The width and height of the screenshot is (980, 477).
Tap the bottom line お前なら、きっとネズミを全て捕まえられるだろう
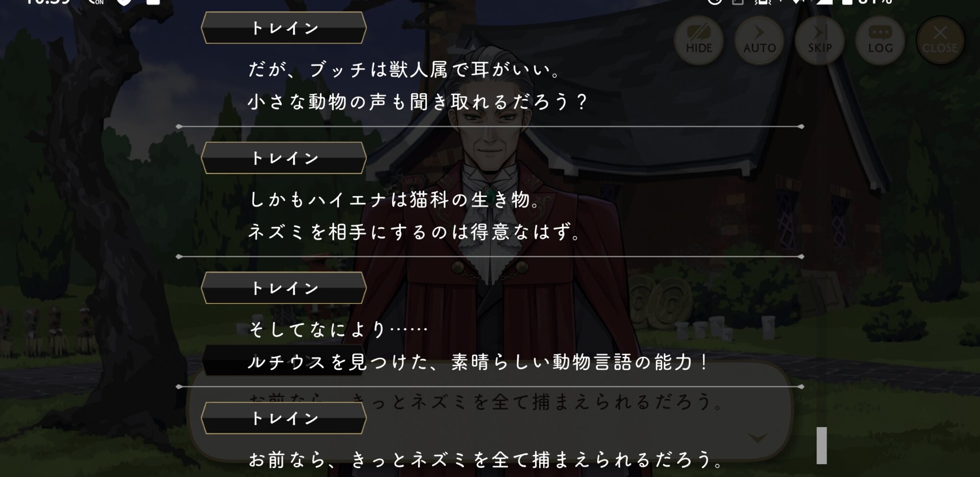pos(486,459)
